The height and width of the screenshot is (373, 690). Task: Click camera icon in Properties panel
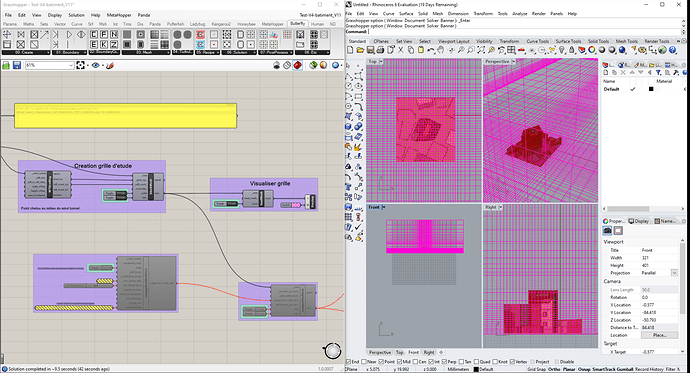607,231
